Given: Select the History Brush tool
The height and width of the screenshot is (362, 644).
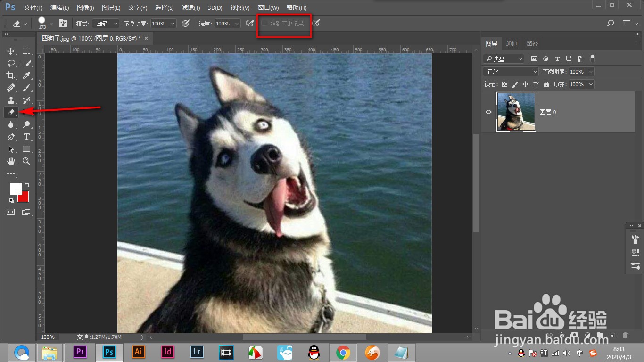Looking at the screenshot, I should (x=26, y=100).
